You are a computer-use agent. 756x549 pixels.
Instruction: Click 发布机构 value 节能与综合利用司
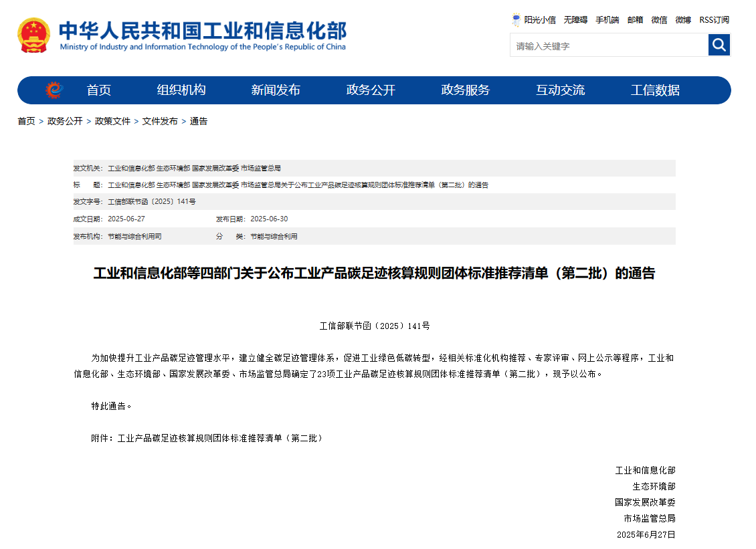pyautogui.click(x=134, y=236)
